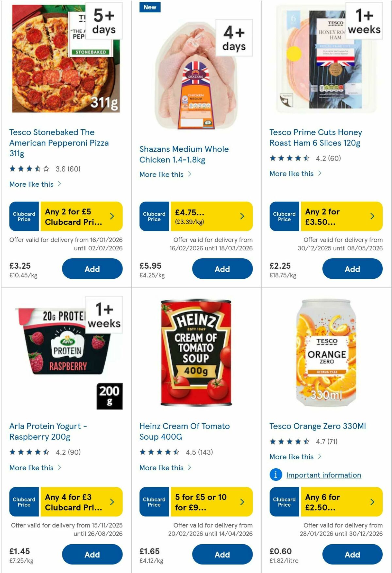Add Heinz Cream Of Tomato Soup to basket
The width and height of the screenshot is (392, 573).
222,555
